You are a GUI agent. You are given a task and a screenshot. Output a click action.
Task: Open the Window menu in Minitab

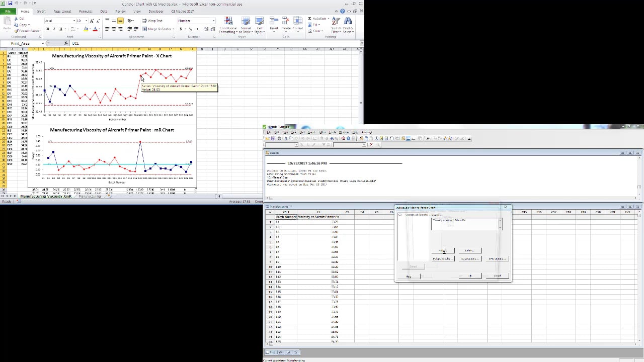(344, 132)
